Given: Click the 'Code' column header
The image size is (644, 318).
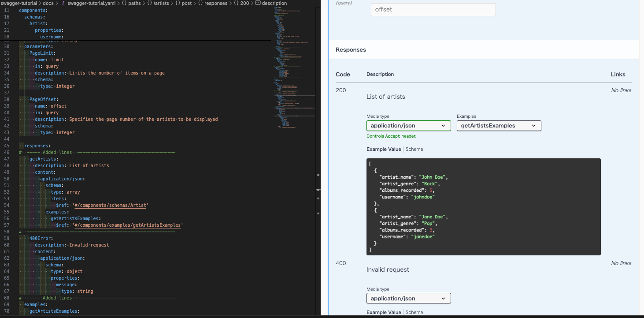Looking at the screenshot, I should click(343, 74).
